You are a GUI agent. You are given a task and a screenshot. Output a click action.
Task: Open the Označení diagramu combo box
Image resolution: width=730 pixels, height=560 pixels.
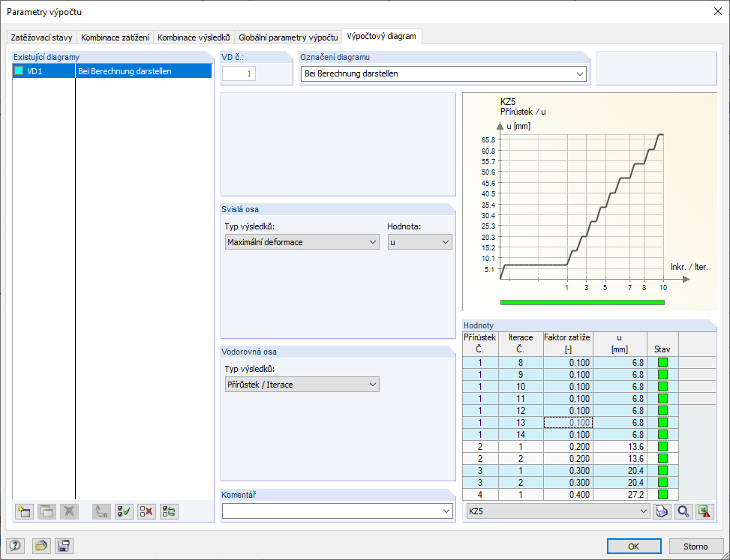[443, 73]
